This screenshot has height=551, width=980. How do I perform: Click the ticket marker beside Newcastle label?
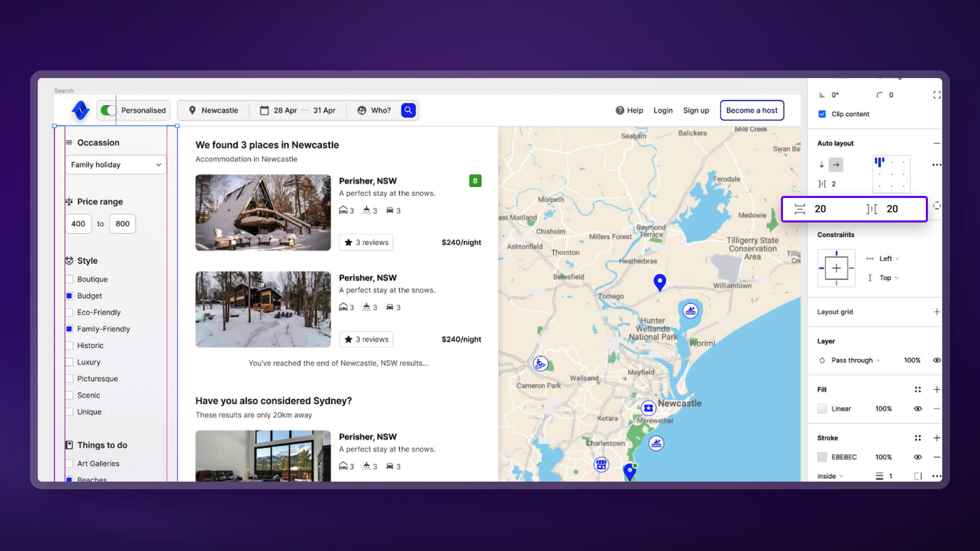coord(648,408)
